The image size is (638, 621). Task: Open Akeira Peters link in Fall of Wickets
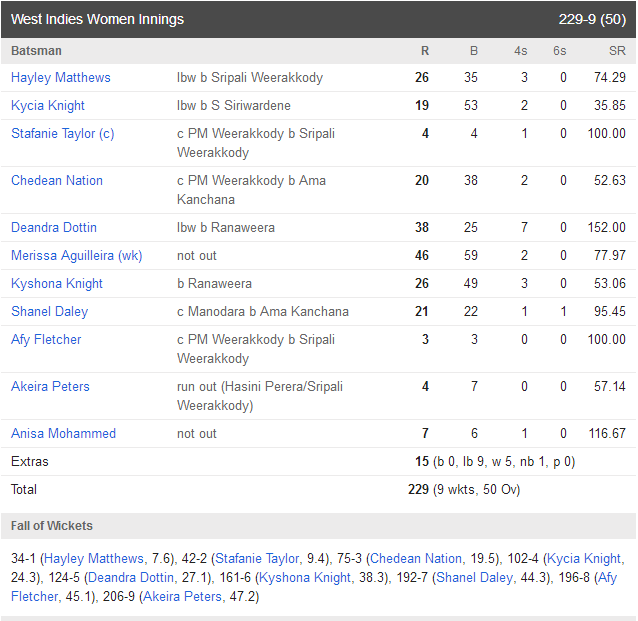[182, 597]
